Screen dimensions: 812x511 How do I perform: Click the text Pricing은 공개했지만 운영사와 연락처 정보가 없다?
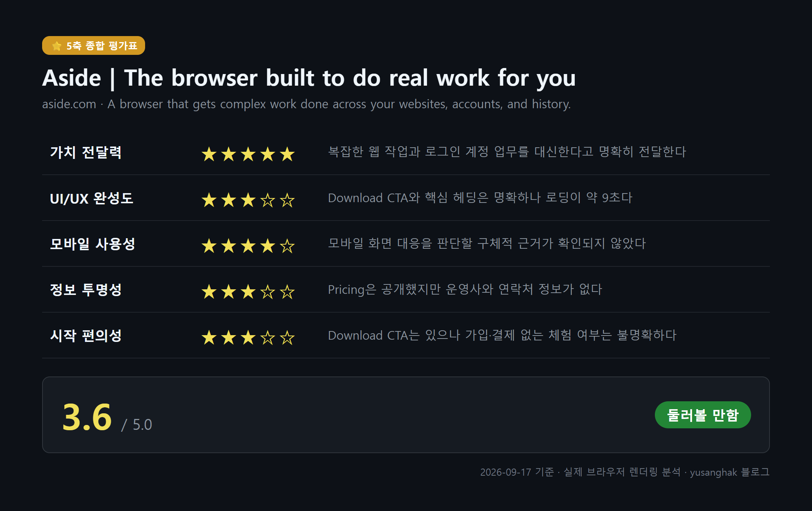465,289
